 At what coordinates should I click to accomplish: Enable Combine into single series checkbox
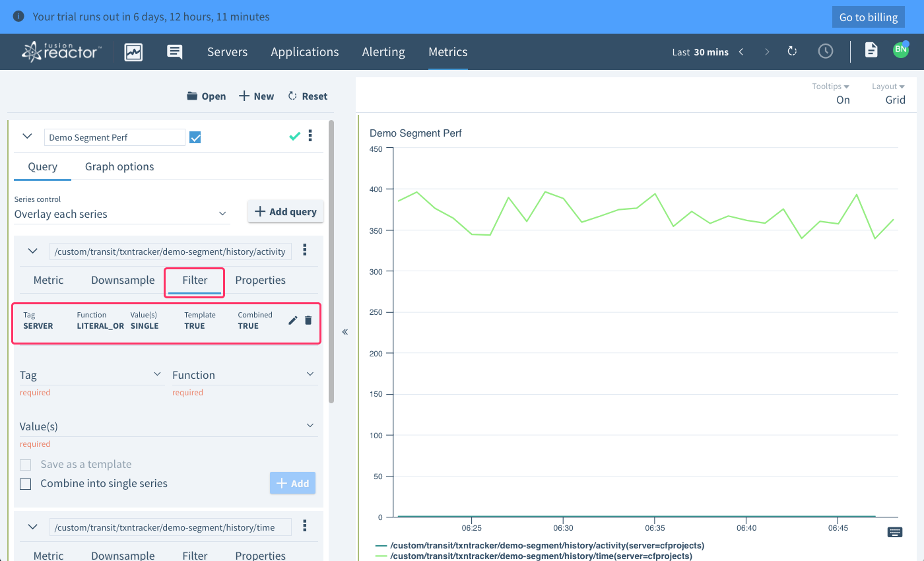26,484
